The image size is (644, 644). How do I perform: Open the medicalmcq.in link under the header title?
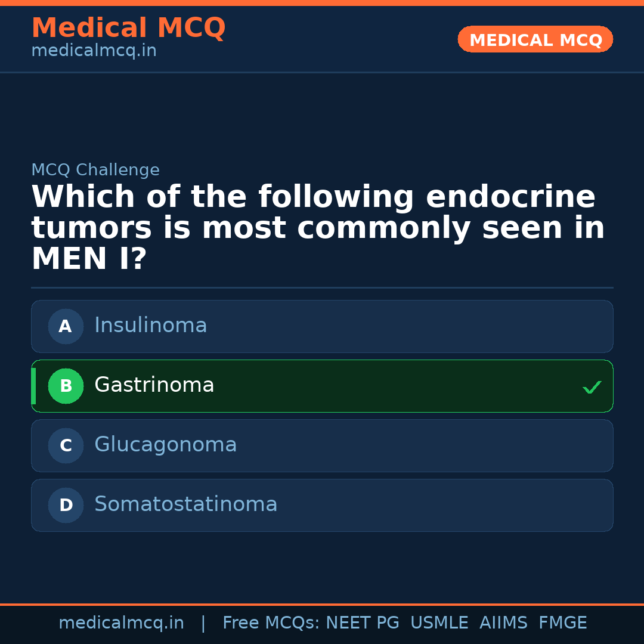coord(94,51)
